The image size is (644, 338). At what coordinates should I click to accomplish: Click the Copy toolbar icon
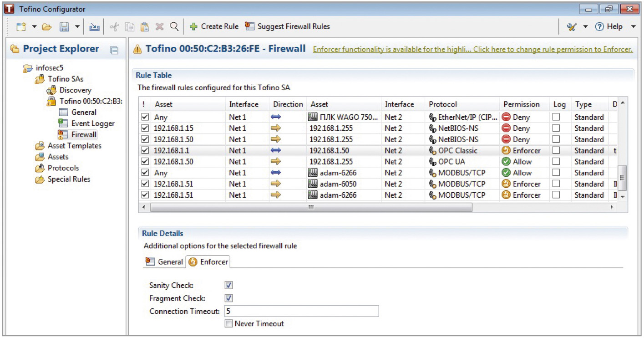click(130, 27)
